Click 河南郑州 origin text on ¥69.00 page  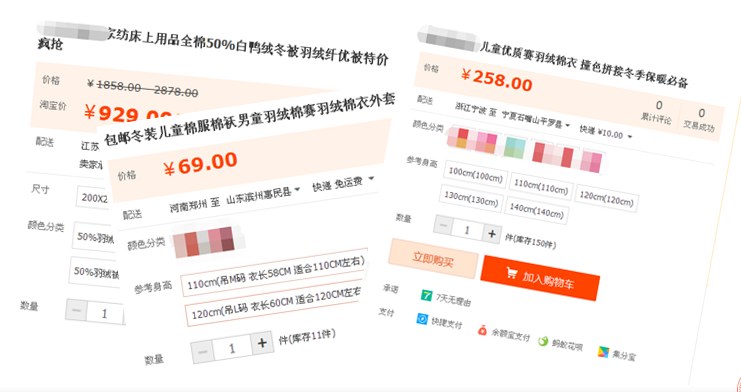tap(188, 206)
